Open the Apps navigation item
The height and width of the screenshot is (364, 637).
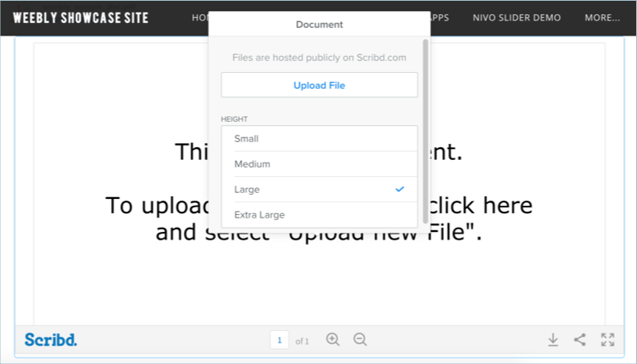click(x=440, y=18)
